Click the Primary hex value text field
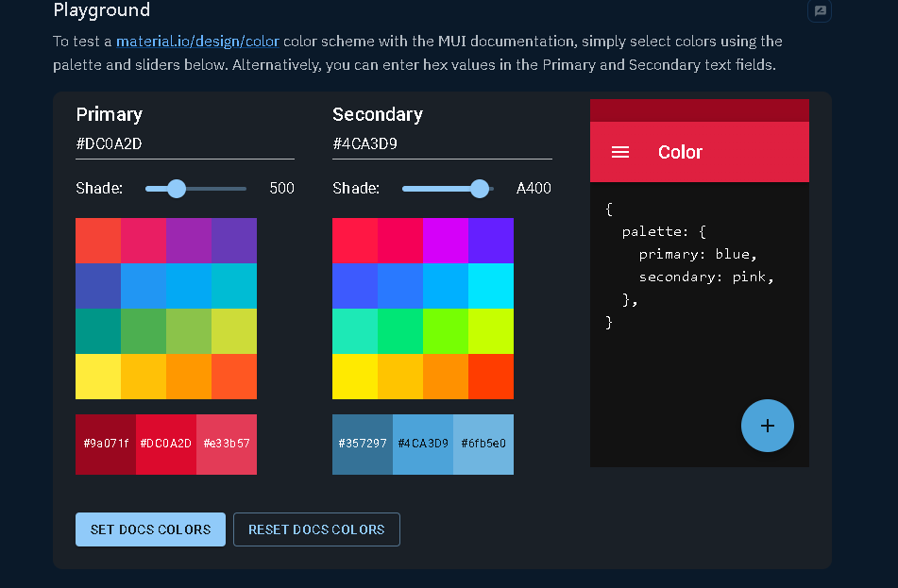 (x=184, y=144)
